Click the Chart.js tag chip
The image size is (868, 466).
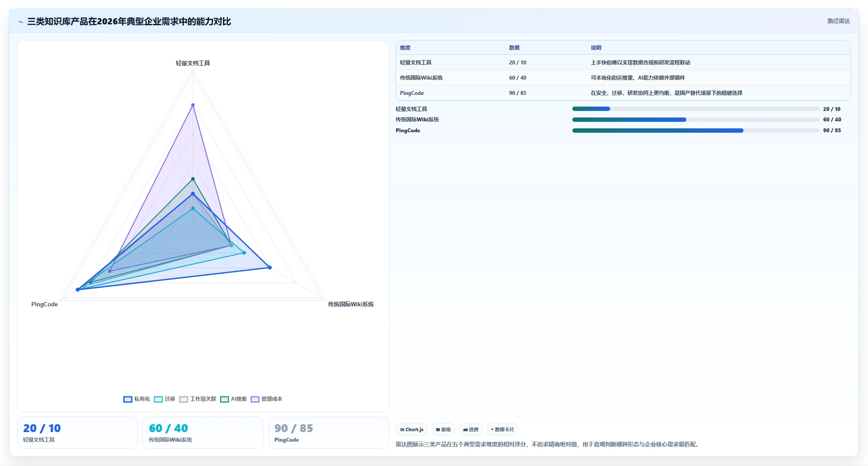(412, 429)
